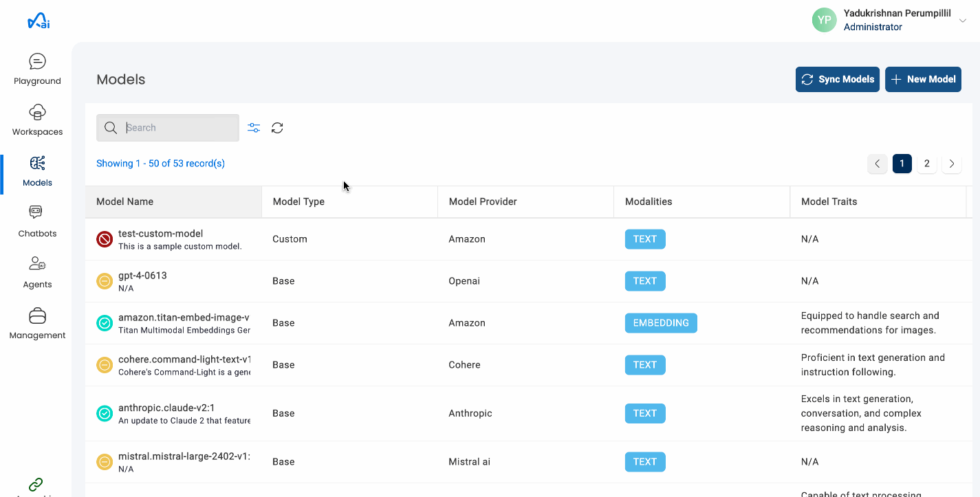Click EMBEDDING badge for amazon.titan-embed-image
The width and height of the screenshot is (980, 497).
coord(661,323)
